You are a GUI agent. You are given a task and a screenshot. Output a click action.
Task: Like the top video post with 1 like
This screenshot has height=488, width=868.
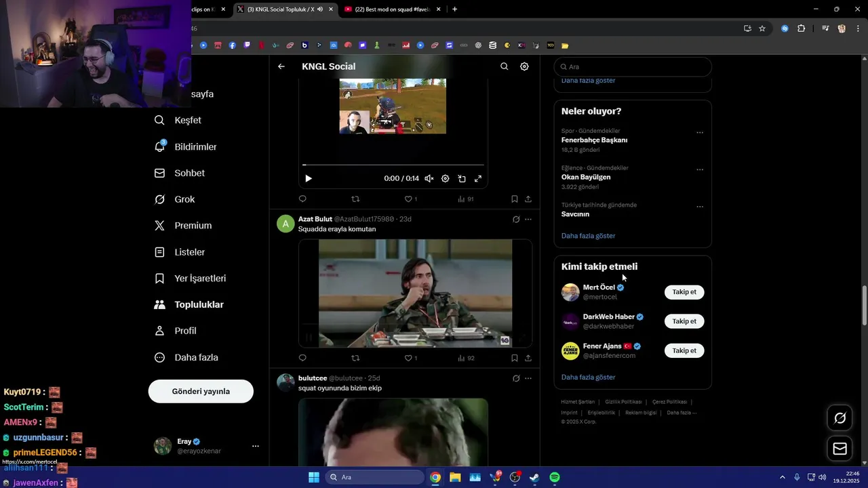point(411,199)
